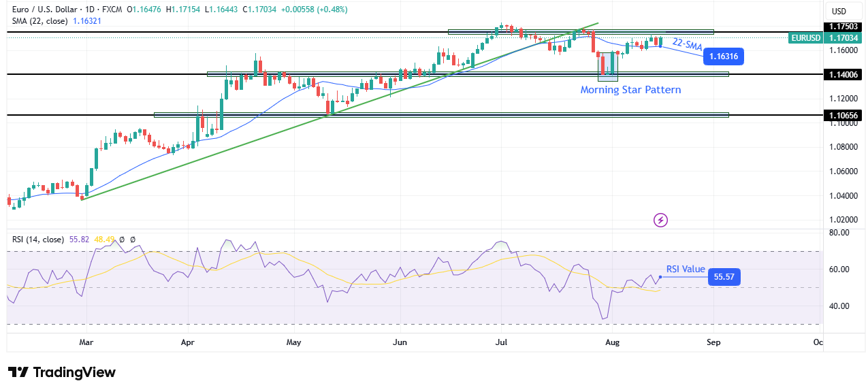Click the 1.17503 resistance price label

[x=843, y=27]
